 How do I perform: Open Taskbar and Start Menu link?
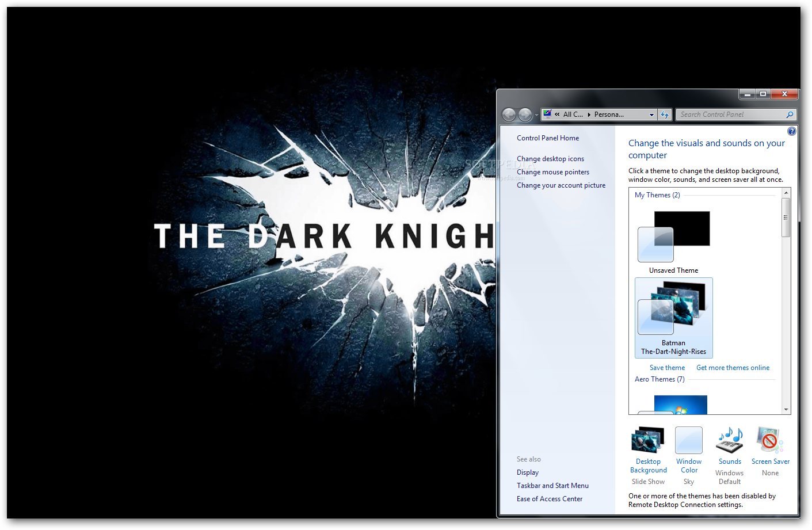[x=552, y=486]
